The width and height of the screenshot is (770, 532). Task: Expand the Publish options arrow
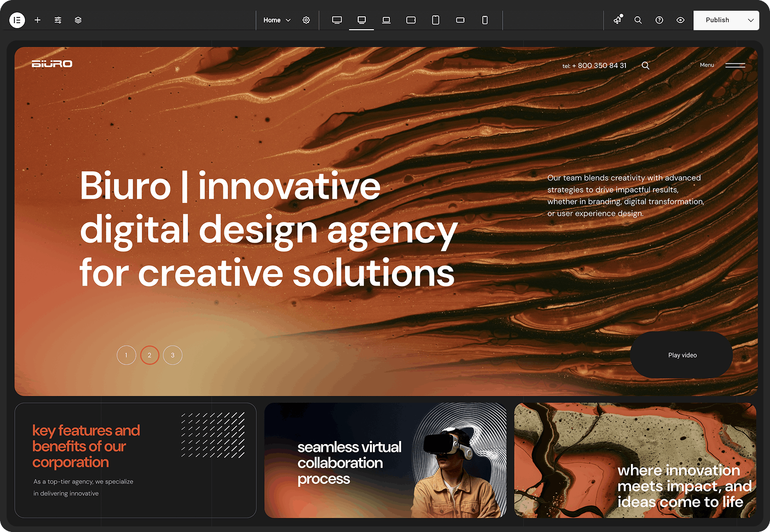coord(750,20)
